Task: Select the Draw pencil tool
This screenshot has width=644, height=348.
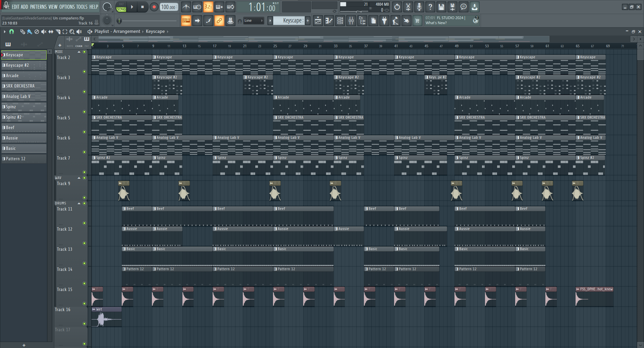Action: [x=22, y=32]
